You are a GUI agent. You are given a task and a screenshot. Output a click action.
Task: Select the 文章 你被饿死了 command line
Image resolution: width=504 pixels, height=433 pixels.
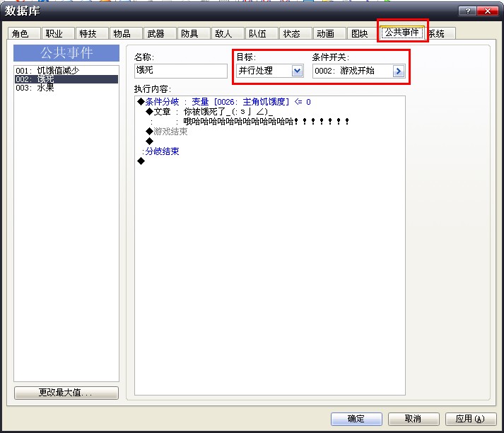(209, 112)
